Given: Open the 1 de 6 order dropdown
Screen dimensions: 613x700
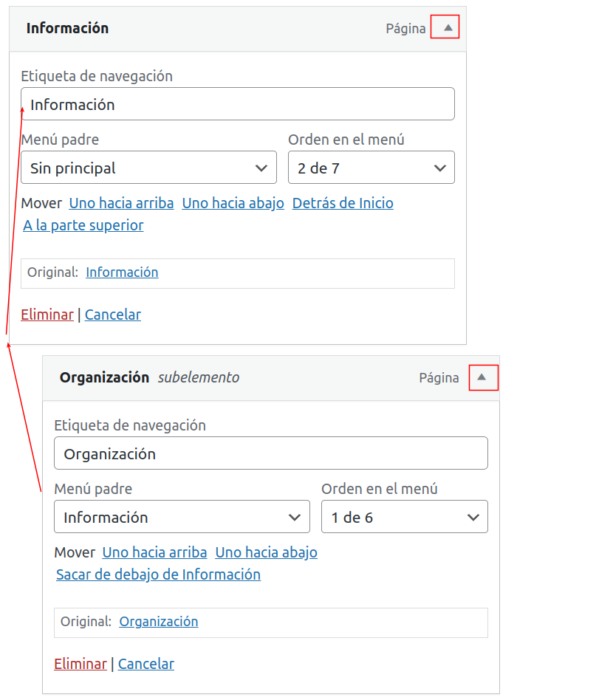Looking at the screenshot, I should pyautogui.click(x=404, y=518).
